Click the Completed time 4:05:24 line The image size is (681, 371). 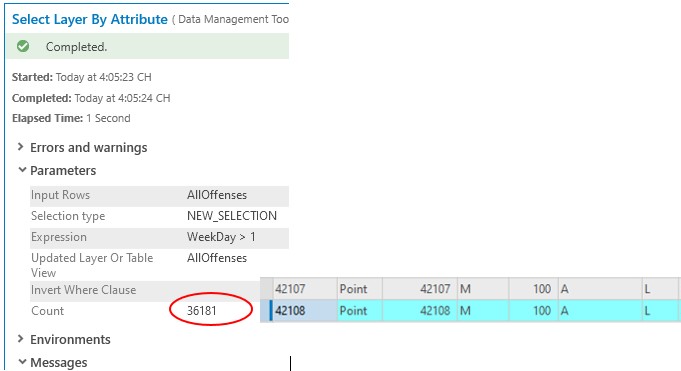click(x=91, y=98)
